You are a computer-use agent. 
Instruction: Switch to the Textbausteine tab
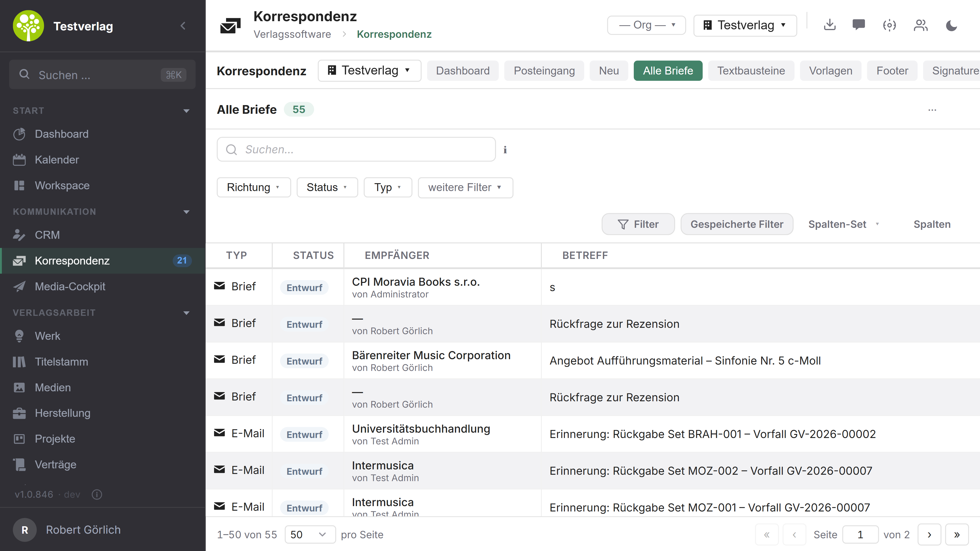(751, 71)
